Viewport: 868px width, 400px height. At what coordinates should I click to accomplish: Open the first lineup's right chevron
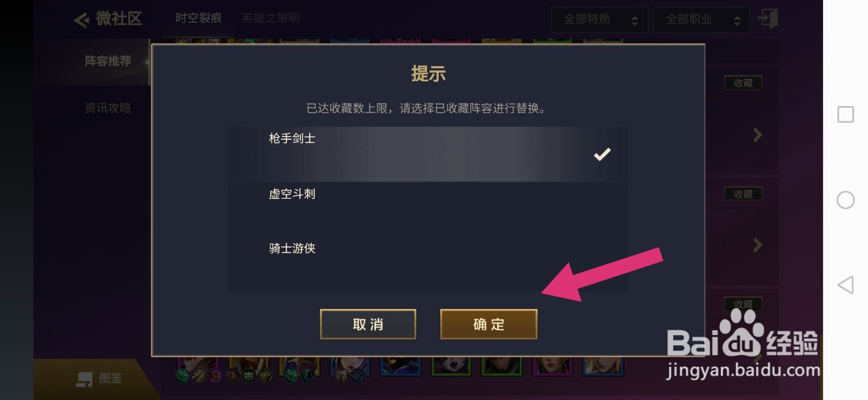click(757, 135)
